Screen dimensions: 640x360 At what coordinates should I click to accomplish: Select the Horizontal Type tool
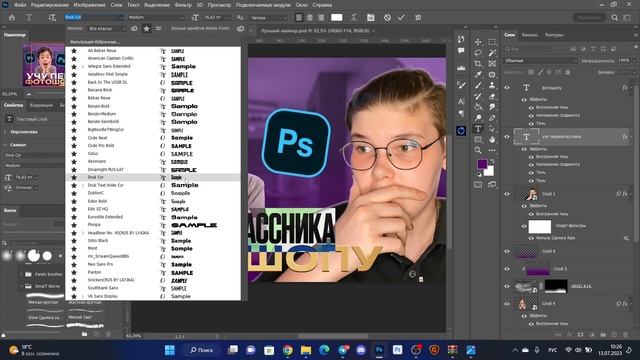tap(478, 129)
